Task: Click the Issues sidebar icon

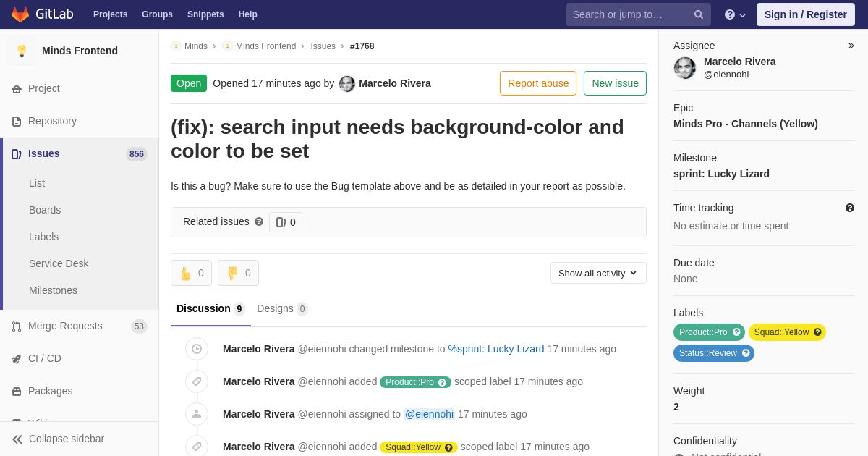Action: click(17, 153)
